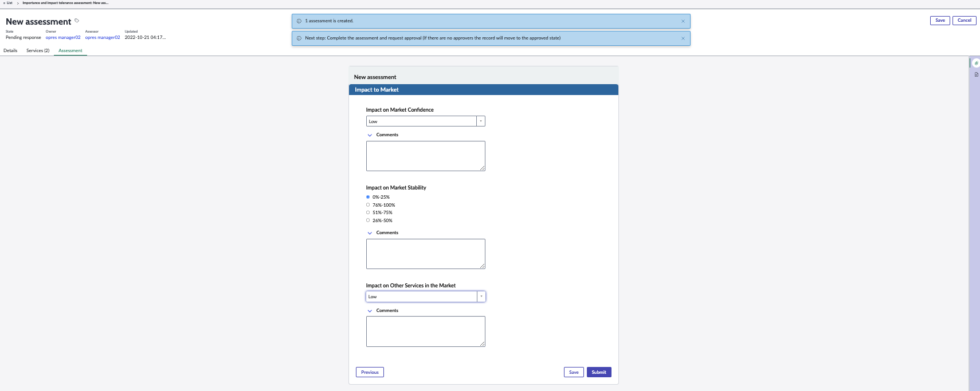This screenshot has width=980, height=391.
Task: Collapse Comments under Other Services in the Market
Action: (x=370, y=311)
